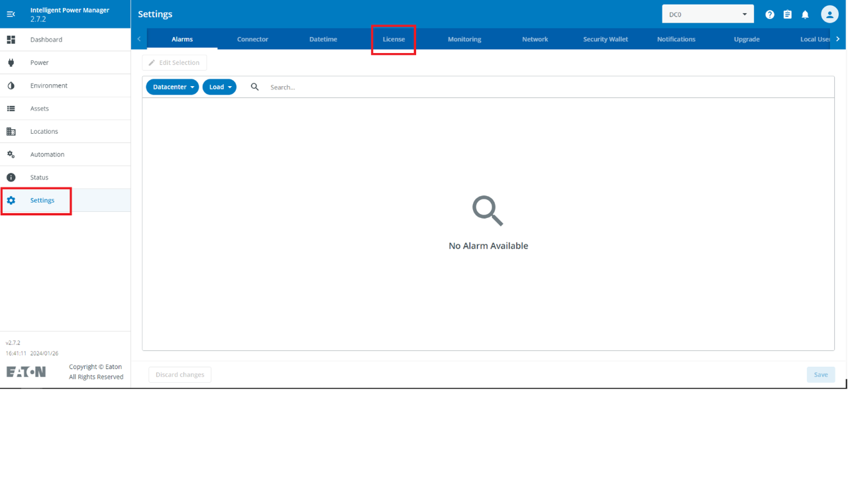Click the notification bell icon
The image size is (848, 504).
coord(806,14)
